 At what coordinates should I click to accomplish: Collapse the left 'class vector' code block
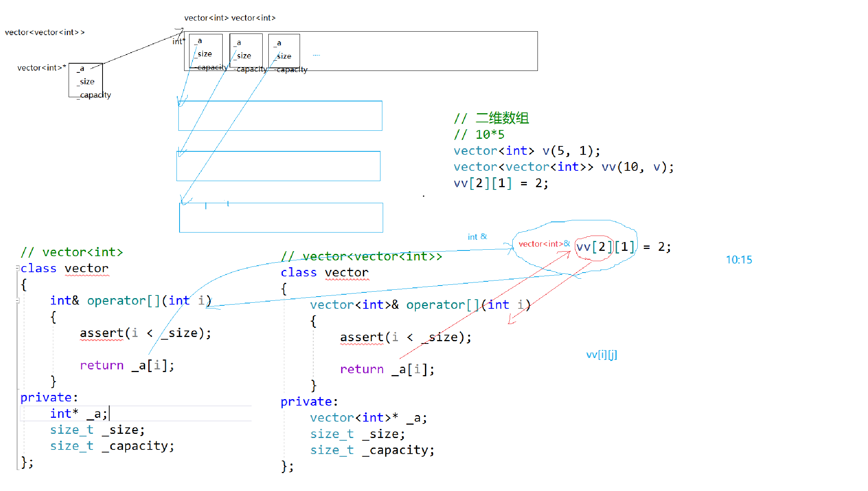pos(18,268)
